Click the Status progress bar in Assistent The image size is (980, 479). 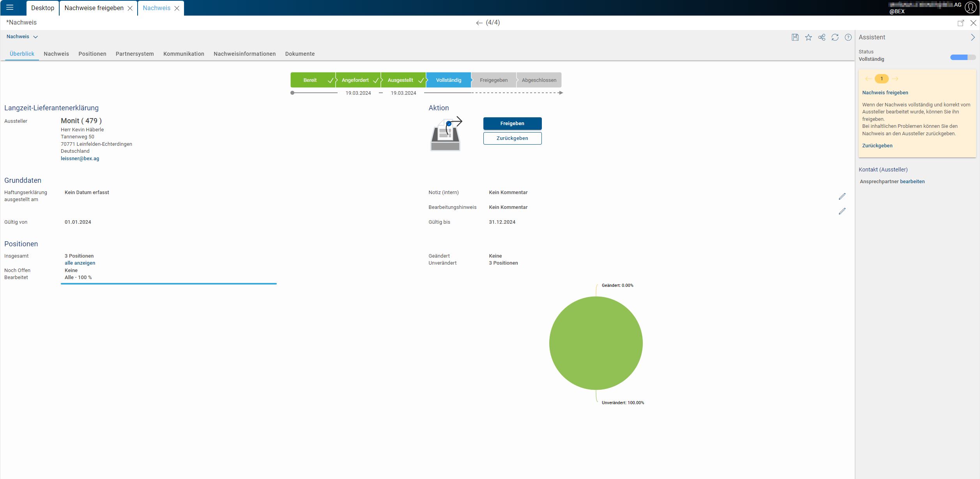tap(962, 58)
